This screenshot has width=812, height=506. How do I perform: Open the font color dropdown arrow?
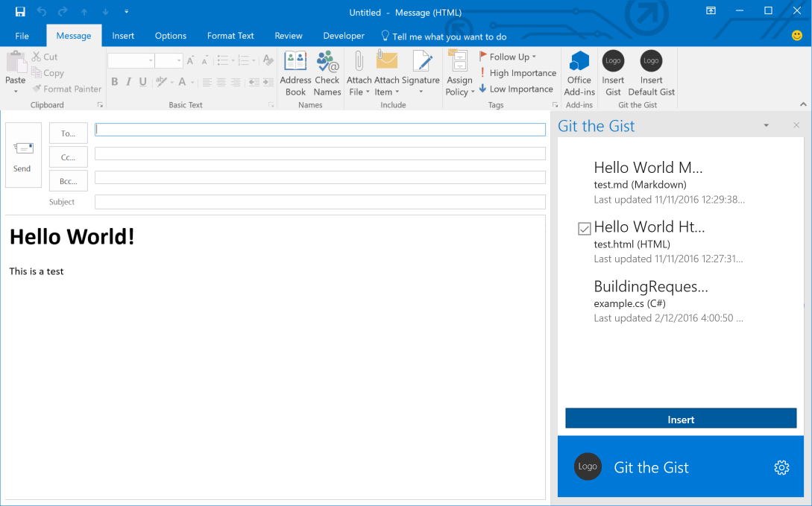tap(192, 82)
